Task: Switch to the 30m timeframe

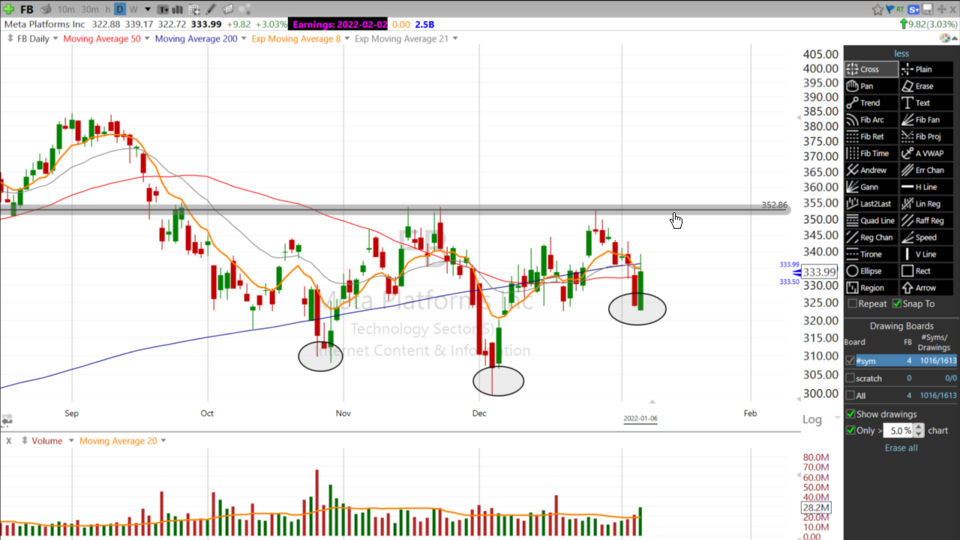Action: coord(89,9)
